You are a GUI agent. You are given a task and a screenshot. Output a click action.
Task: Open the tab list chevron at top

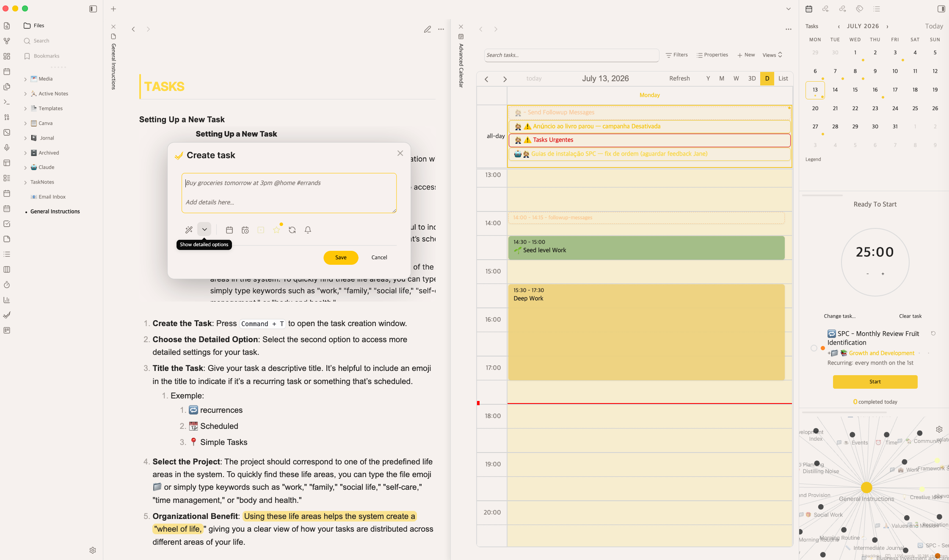click(788, 9)
